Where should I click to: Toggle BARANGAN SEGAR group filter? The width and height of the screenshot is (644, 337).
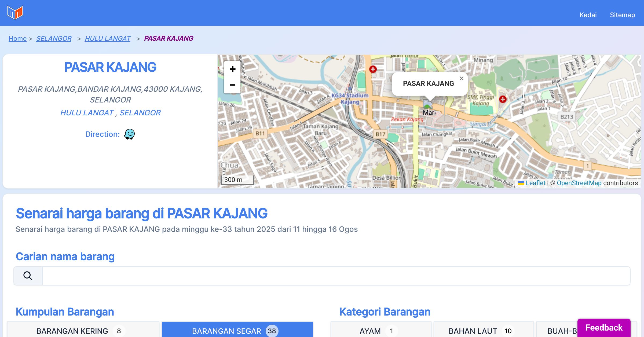coord(237,331)
